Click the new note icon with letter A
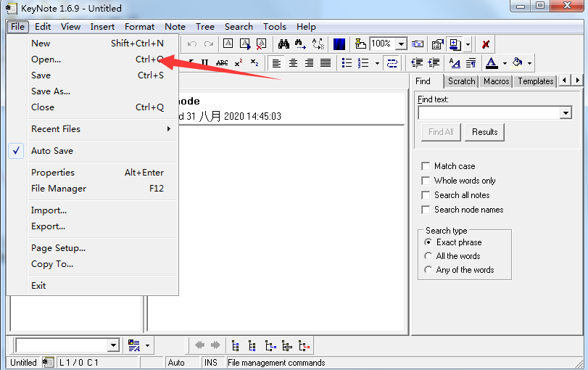This screenshot has width=588, height=370. click(x=228, y=44)
